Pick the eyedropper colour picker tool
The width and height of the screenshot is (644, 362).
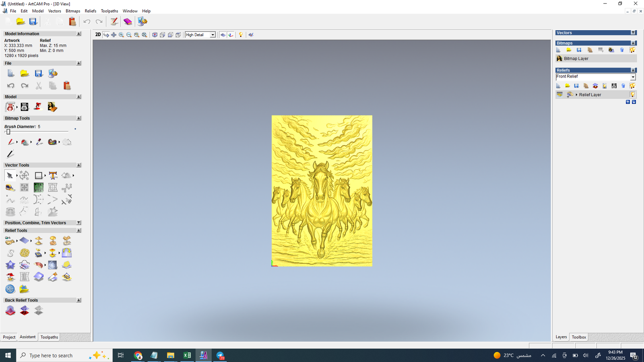pyautogui.click(x=39, y=142)
